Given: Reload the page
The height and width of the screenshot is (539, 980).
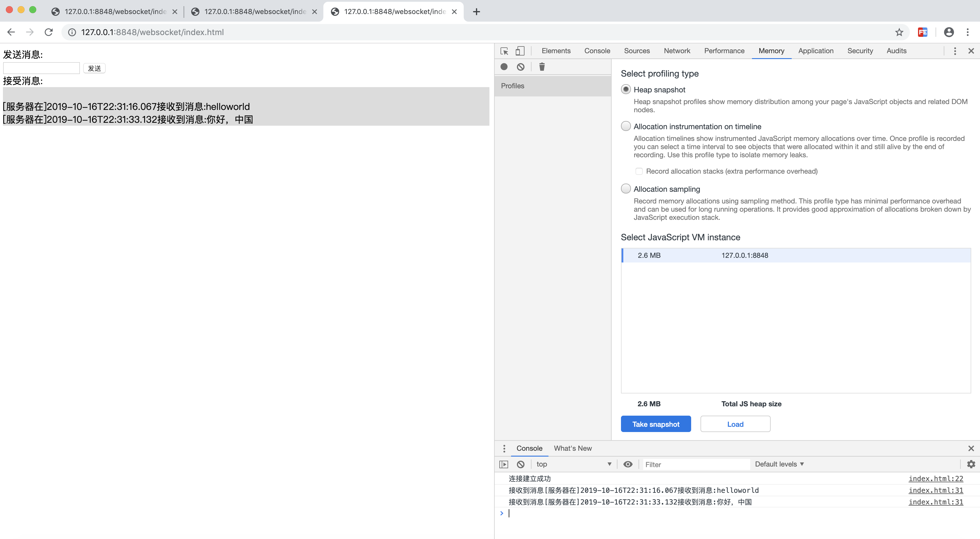Looking at the screenshot, I should click(49, 32).
